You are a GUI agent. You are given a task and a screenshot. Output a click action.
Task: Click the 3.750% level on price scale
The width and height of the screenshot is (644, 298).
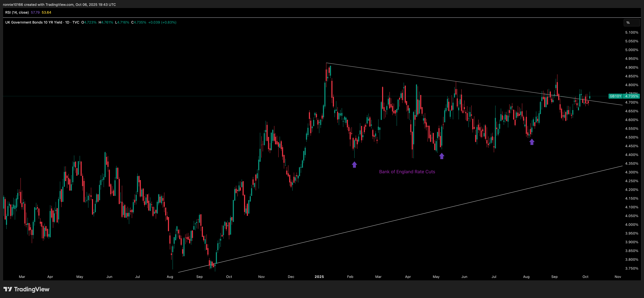[632, 268]
